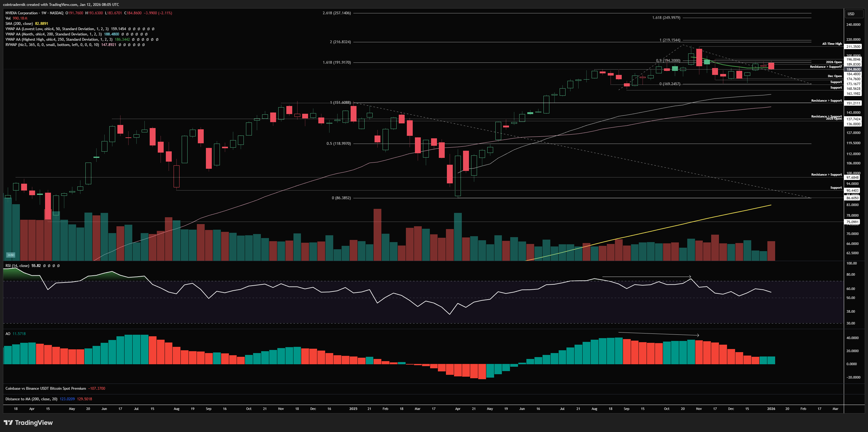Click the arrow tip above the RSI line

(690, 277)
